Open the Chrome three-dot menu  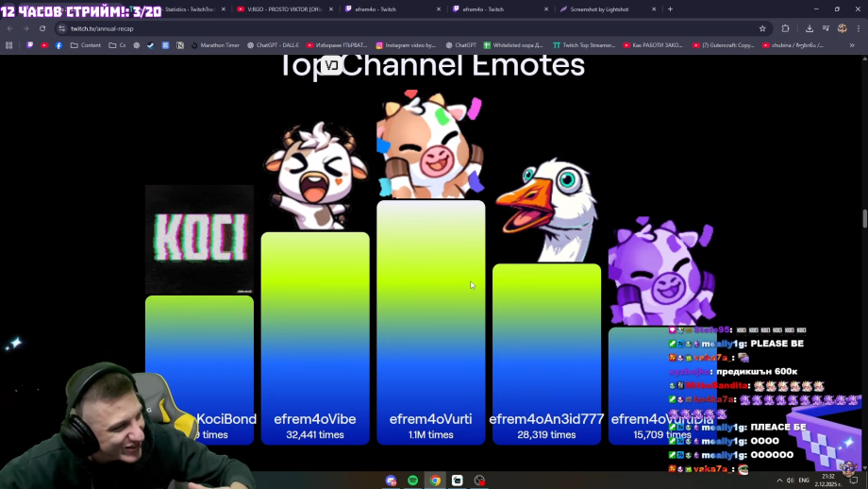[859, 28]
